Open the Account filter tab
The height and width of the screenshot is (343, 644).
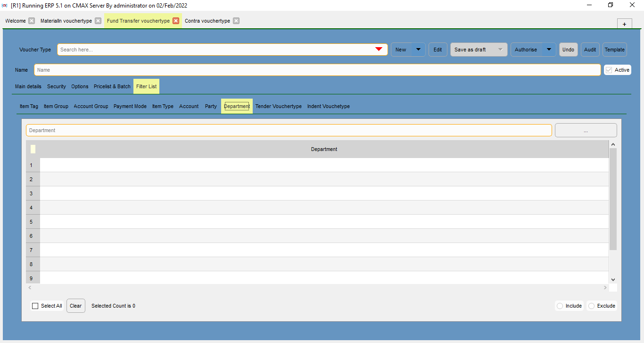[189, 106]
